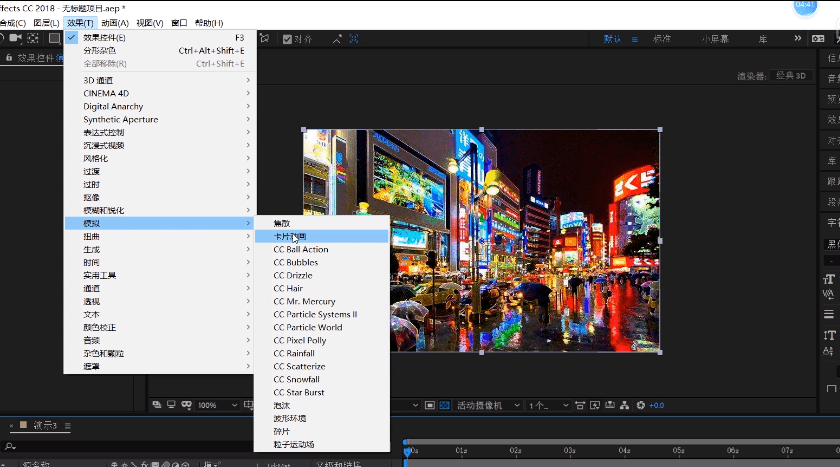Image resolution: width=840 pixels, height=467 pixels.
Task: Toggle the 对齐 snapping checkbox
Action: pyautogui.click(x=288, y=40)
